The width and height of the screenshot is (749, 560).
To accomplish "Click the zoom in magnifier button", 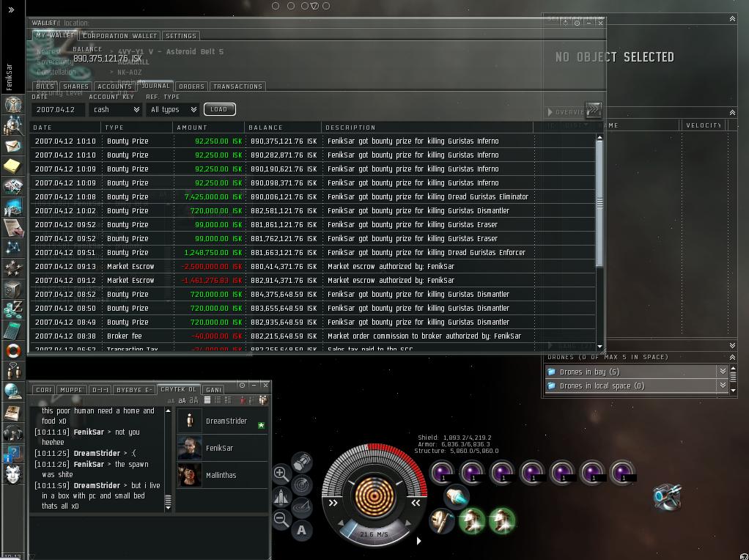I will pyautogui.click(x=281, y=474).
